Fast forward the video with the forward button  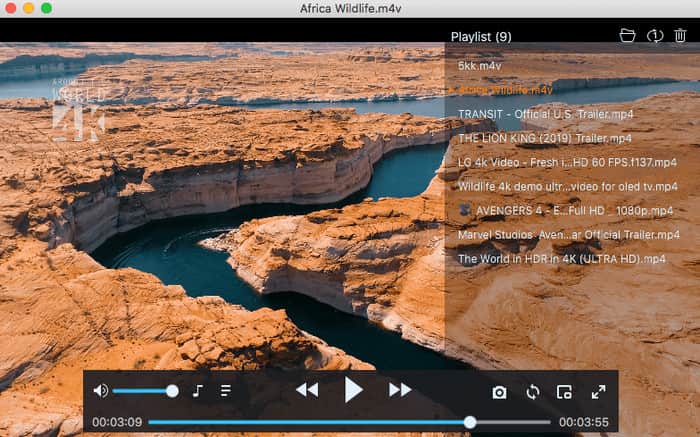400,390
